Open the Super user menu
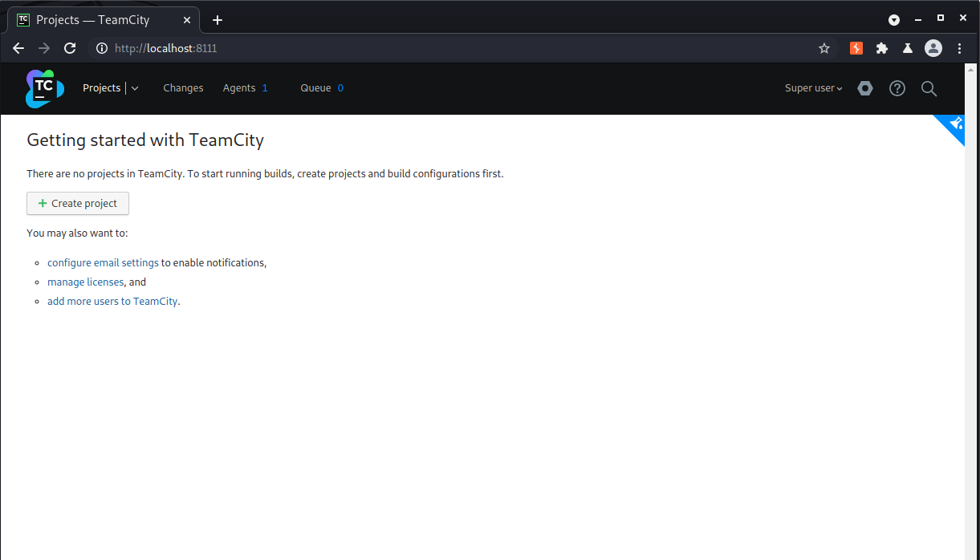This screenshot has width=980, height=560. pos(814,88)
